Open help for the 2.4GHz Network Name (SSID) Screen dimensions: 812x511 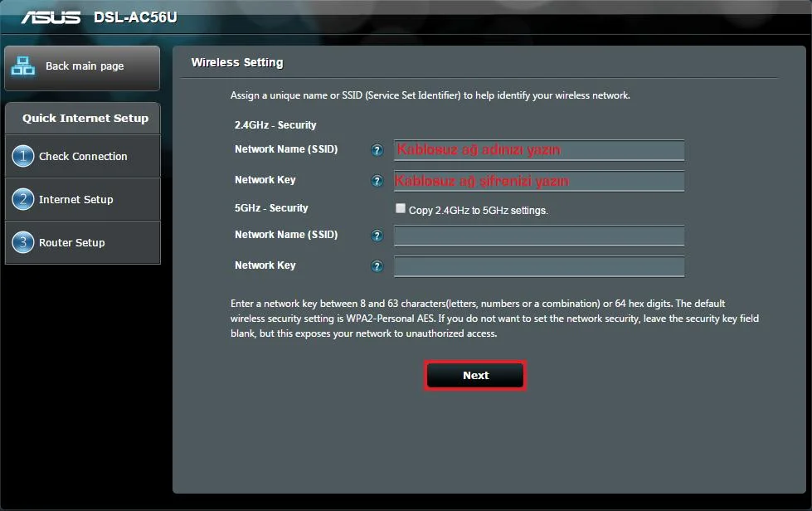377,150
